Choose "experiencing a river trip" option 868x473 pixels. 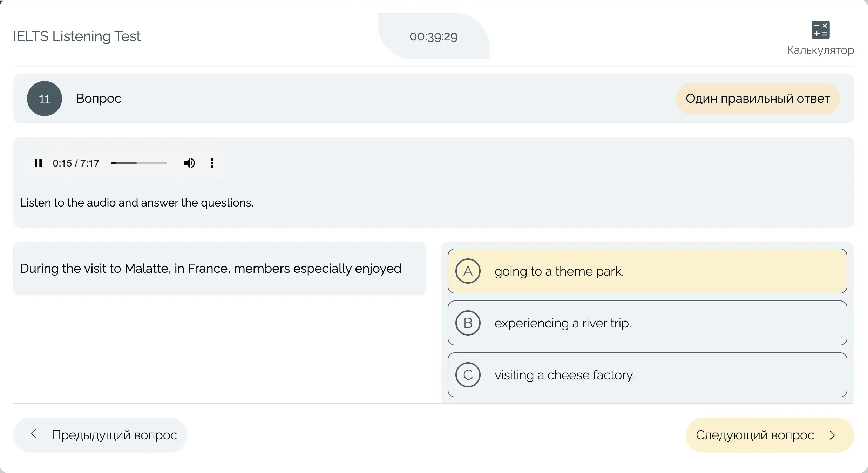pyautogui.click(x=563, y=323)
